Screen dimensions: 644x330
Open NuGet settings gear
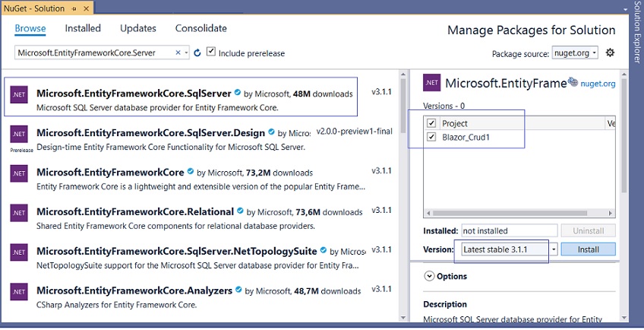pos(610,52)
